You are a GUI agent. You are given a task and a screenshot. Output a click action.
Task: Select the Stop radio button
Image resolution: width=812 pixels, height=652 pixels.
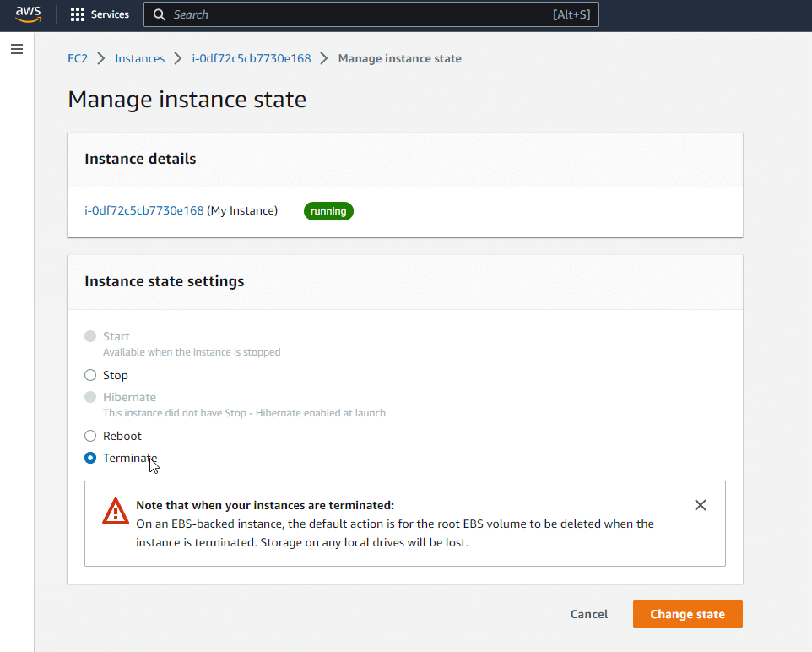pyautogui.click(x=90, y=375)
